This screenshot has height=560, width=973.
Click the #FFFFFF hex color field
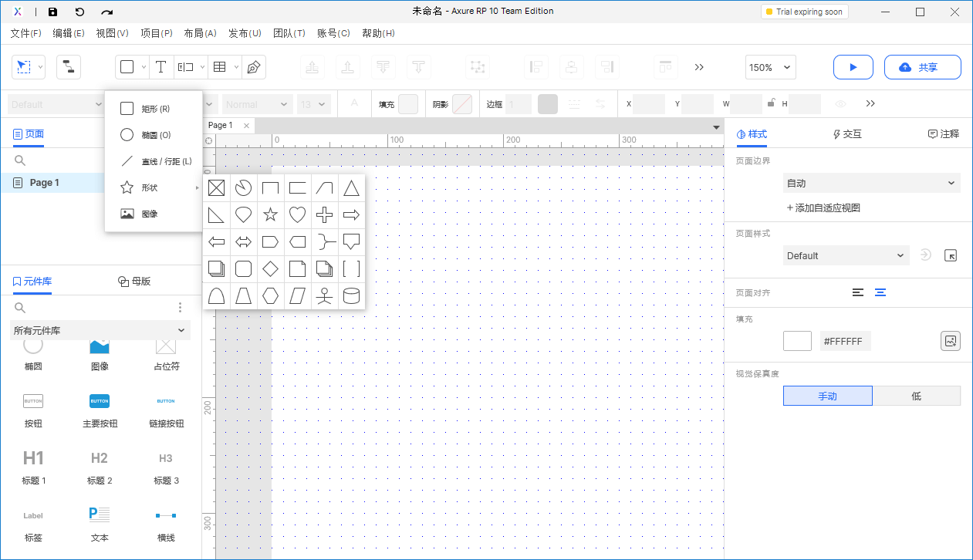846,341
